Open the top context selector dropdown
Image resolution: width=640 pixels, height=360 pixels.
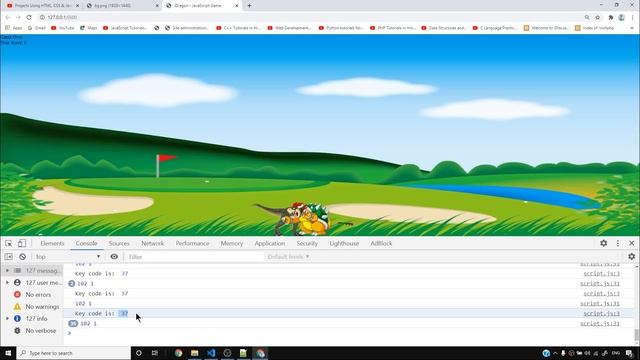[68, 257]
